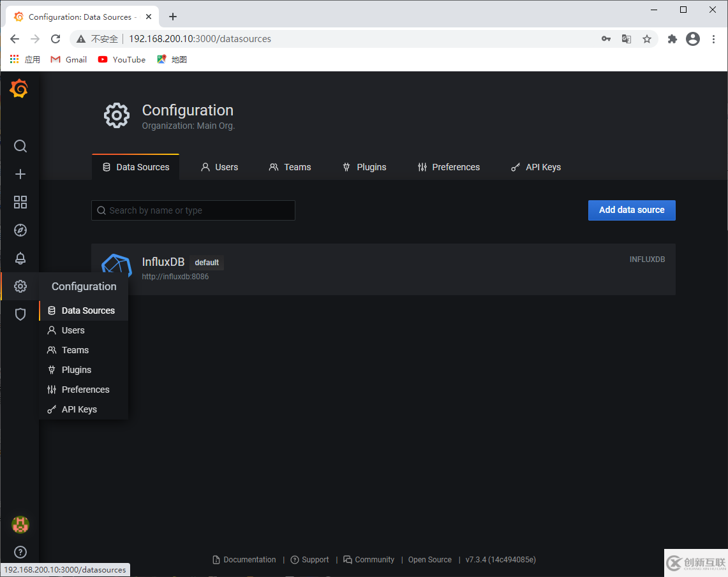Switch to the Data Sources tab
Screen dimensions: 728x577
(135, 167)
